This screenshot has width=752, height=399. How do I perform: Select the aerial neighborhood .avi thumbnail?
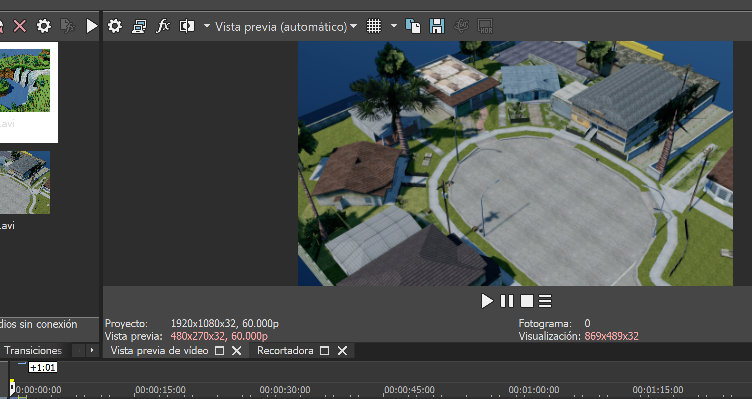(25, 183)
